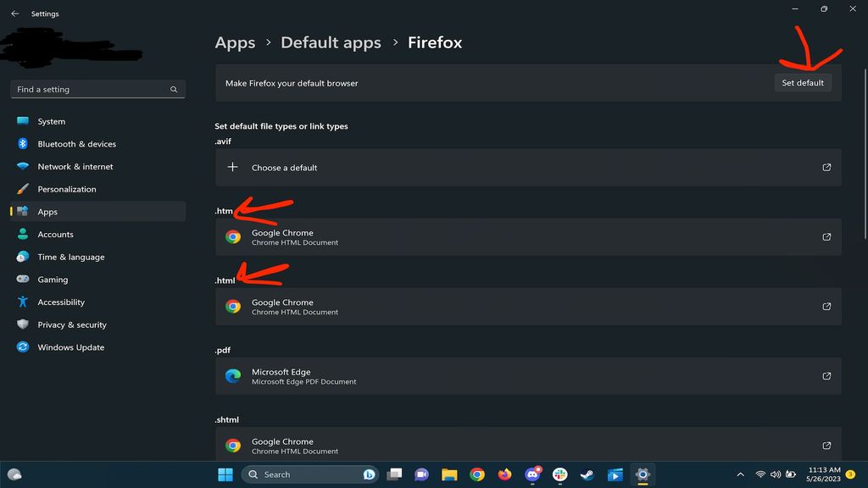Open Choose a default for .avif files

pos(526,167)
